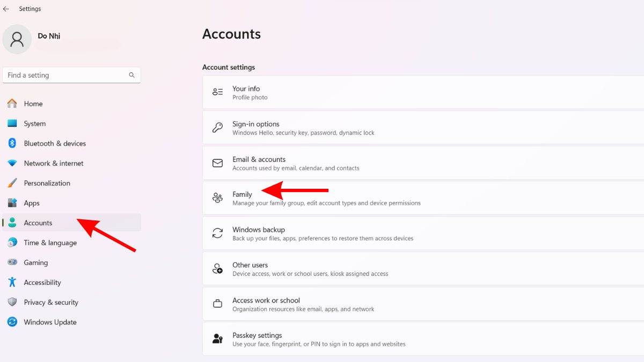Image resolution: width=644 pixels, height=362 pixels.
Task: Go to System settings
Action: click(34, 123)
